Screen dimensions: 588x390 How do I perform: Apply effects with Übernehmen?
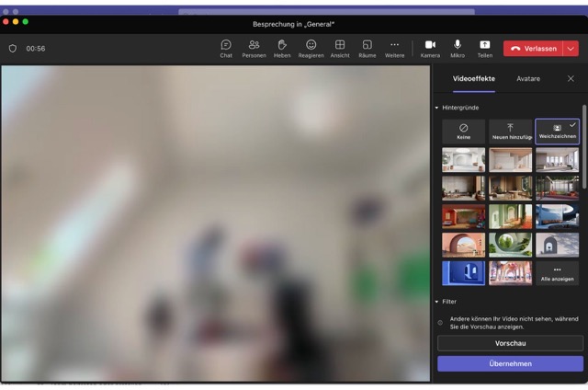511,363
